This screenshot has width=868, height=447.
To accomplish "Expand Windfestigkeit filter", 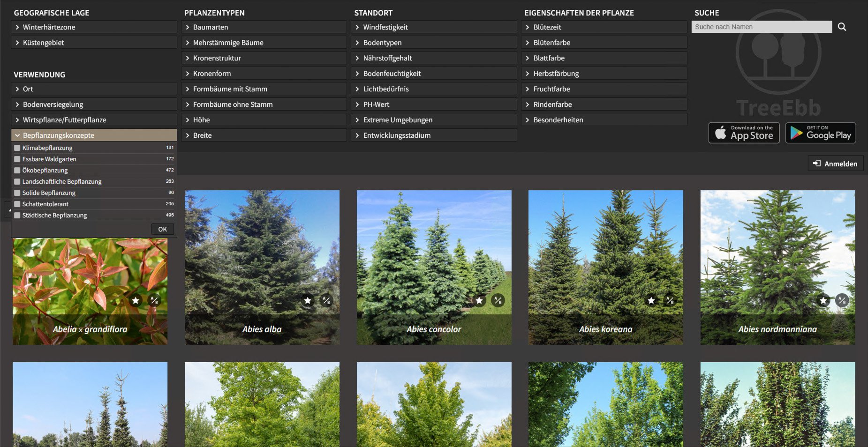I will point(434,27).
